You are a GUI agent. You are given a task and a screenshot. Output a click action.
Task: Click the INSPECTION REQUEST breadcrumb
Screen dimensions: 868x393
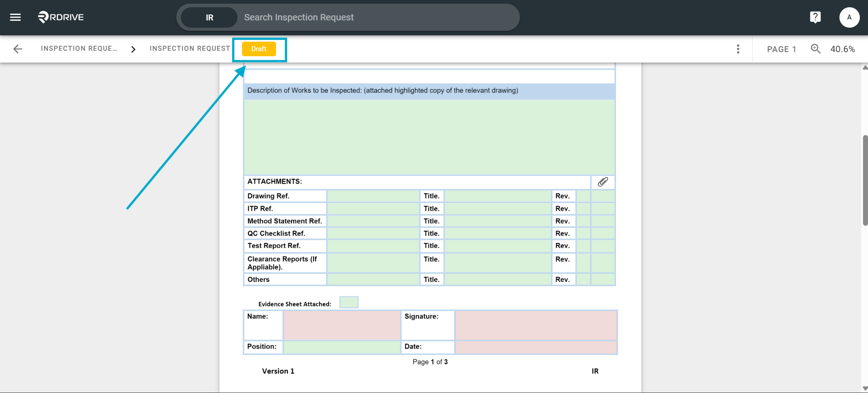coord(190,49)
